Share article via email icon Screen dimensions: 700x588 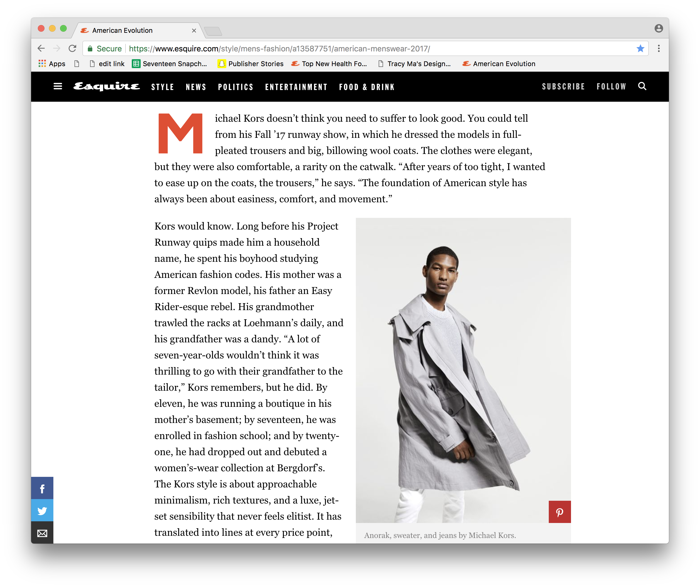(x=42, y=533)
